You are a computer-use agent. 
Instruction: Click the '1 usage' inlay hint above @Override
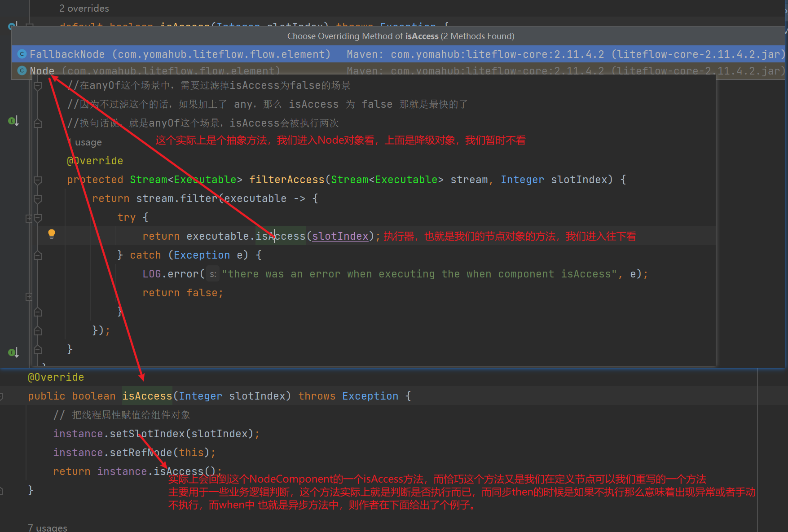[88, 142]
